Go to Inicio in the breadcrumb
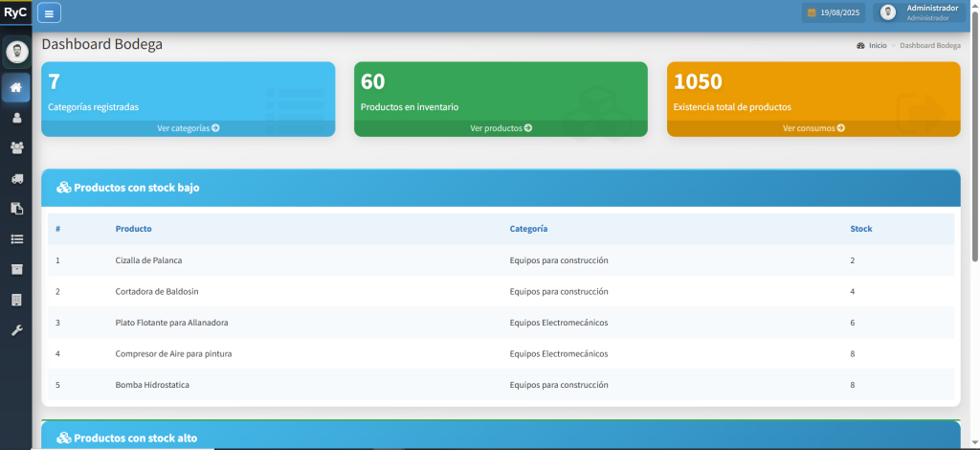Image resolution: width=980 pixels, height=450 pixels. 877,46
